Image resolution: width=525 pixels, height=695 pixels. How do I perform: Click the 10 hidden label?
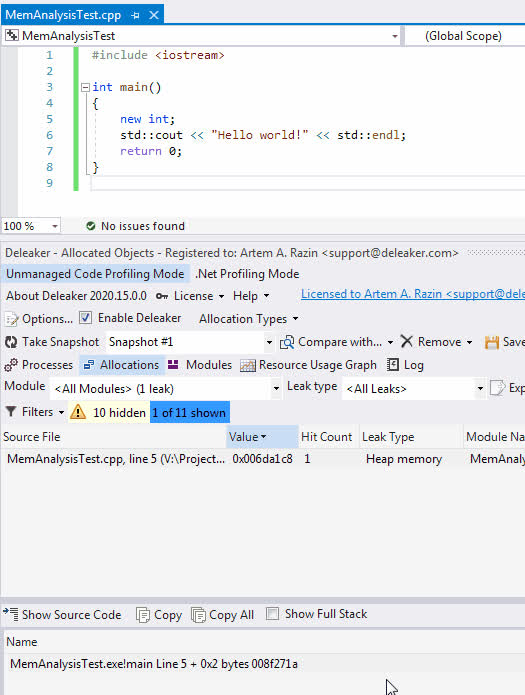tap(119, 413)
